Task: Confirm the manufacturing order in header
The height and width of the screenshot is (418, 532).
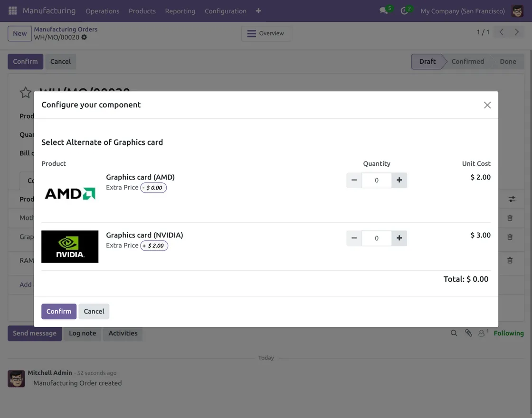Action: 26,61
